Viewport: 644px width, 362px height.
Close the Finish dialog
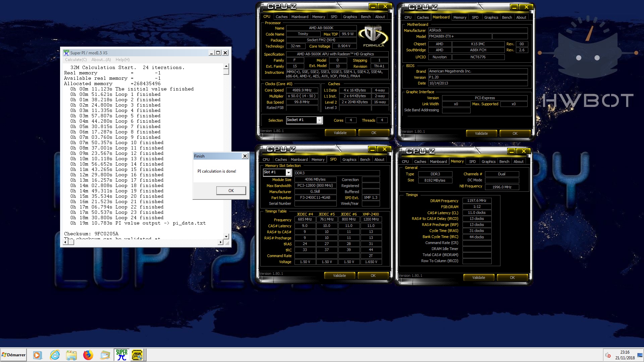[245, 156]
